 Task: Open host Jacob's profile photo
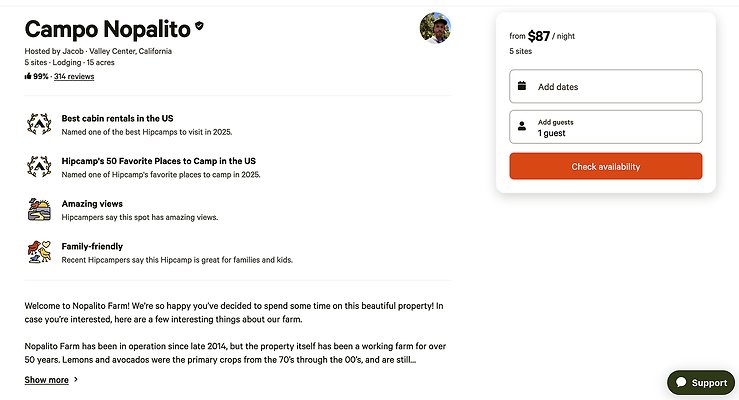coord(436,28)
